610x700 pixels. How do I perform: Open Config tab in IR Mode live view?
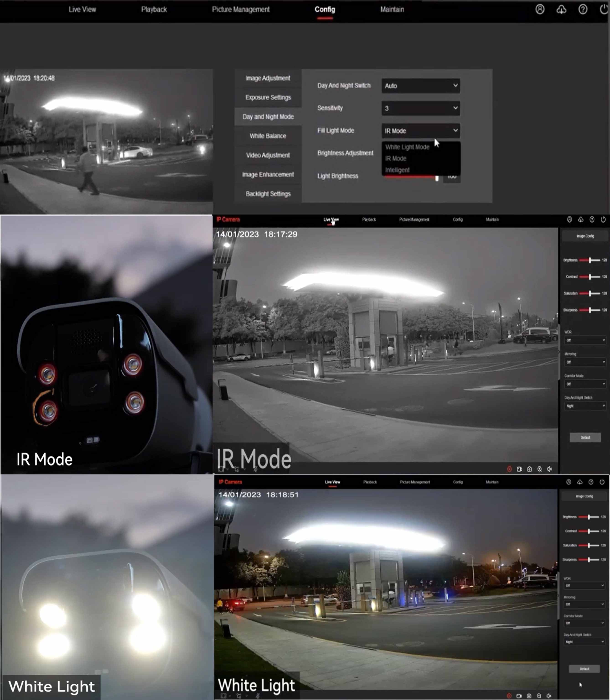click(457, 220)
